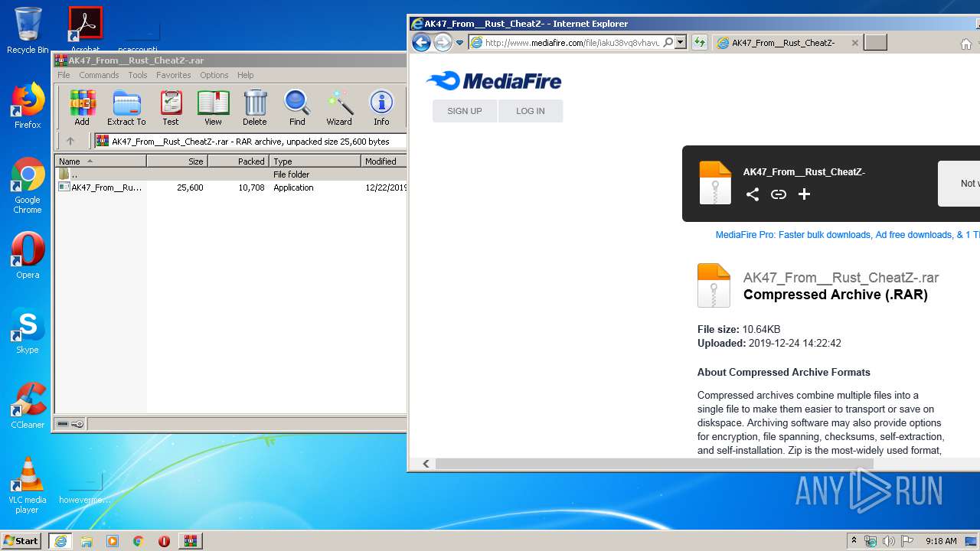Click the WinRAR taskbar button
Screen dimensions: 980x551
pos(190,541)
